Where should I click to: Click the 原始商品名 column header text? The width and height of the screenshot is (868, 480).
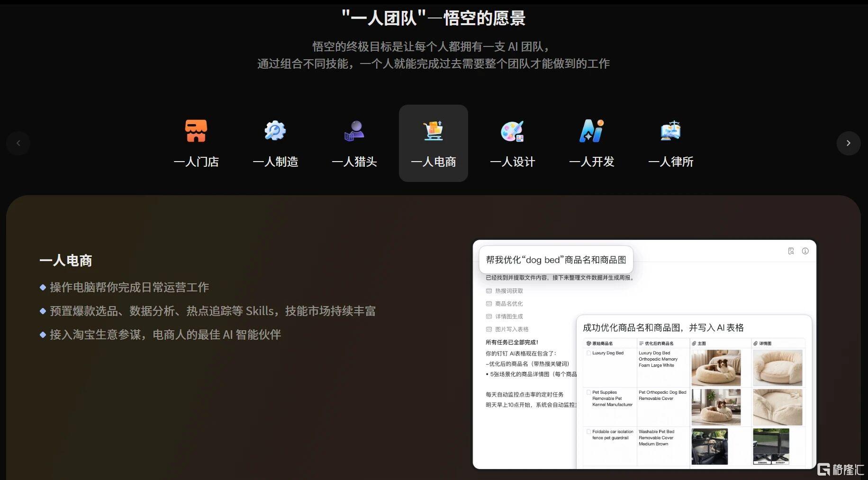pos(602,344)
